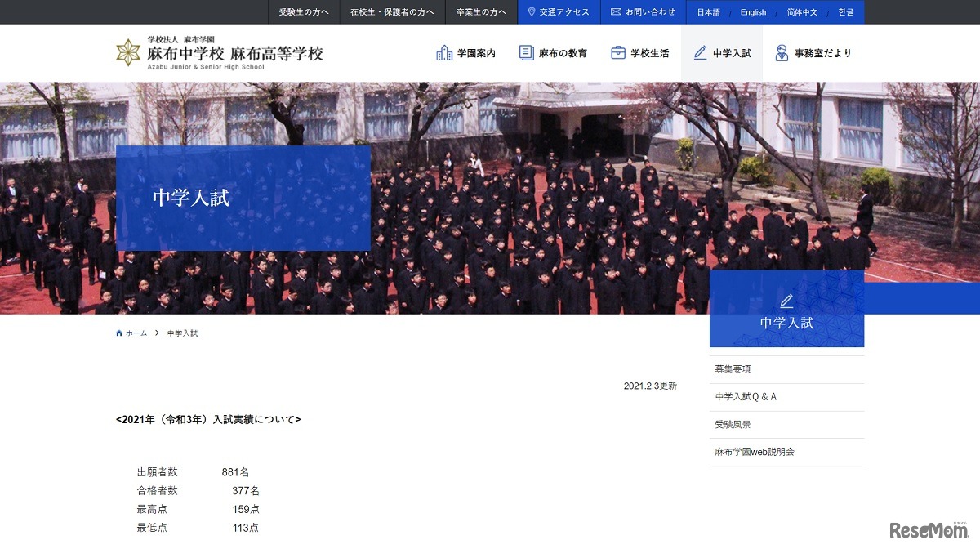
Task: Click the 出願者数 label
Action: click(157, 472)
